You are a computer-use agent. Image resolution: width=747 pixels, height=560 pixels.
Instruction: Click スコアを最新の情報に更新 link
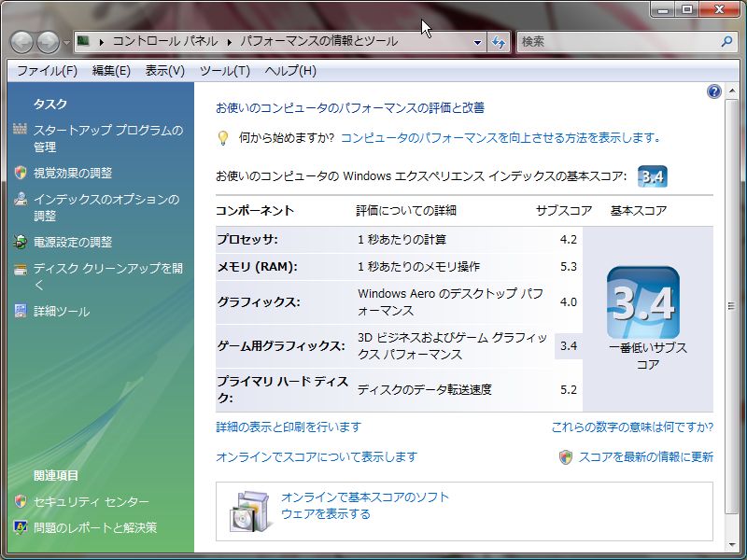[646, 457]
